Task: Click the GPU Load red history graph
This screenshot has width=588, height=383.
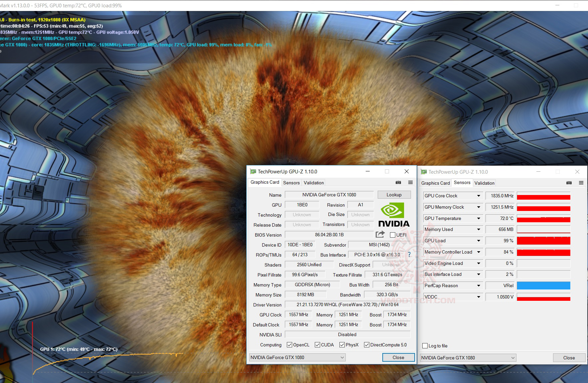Action: tap(544, 241)
